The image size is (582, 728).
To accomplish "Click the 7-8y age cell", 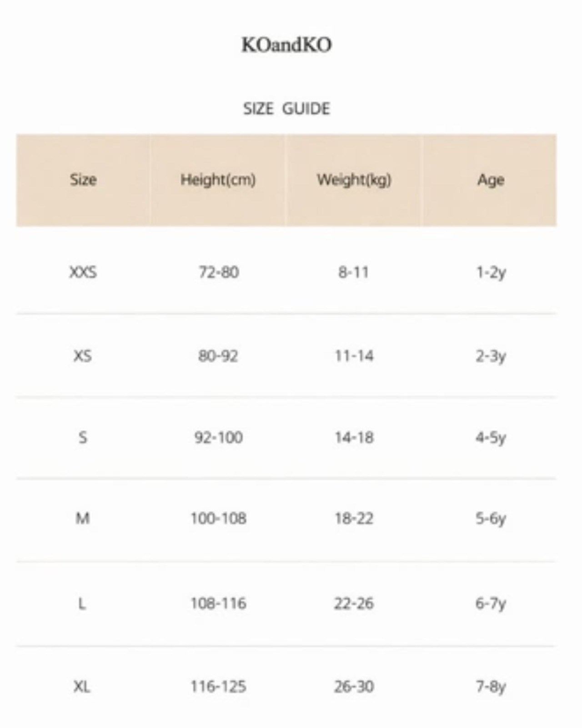I will [491, 686].
